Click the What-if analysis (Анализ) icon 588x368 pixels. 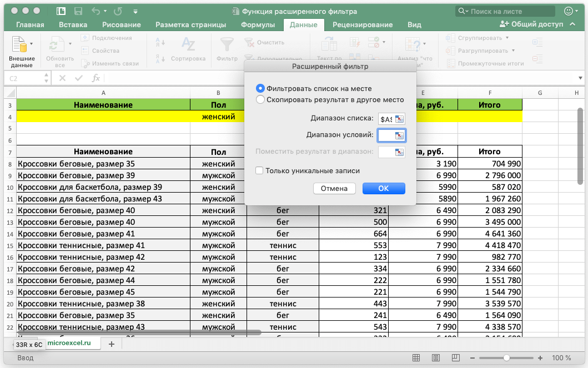[x=413, y=44]
